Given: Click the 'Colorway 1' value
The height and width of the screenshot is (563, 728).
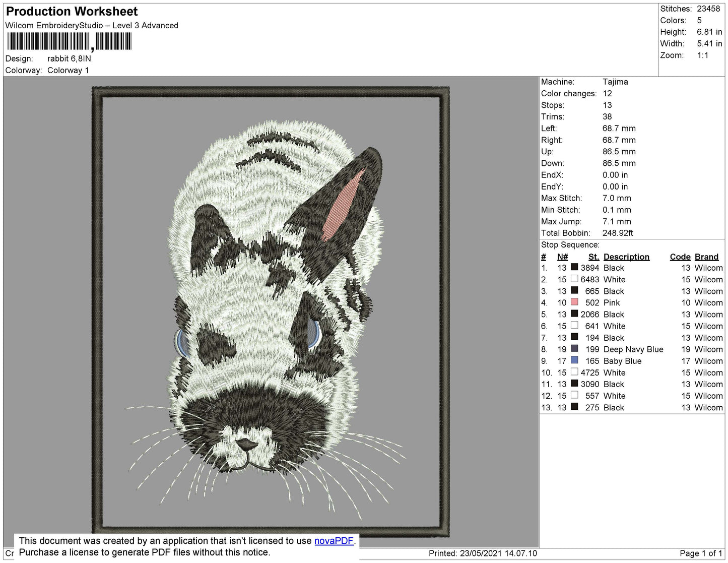Looking at the screenshot, I should pyautogui.click(x=68, y=70).
